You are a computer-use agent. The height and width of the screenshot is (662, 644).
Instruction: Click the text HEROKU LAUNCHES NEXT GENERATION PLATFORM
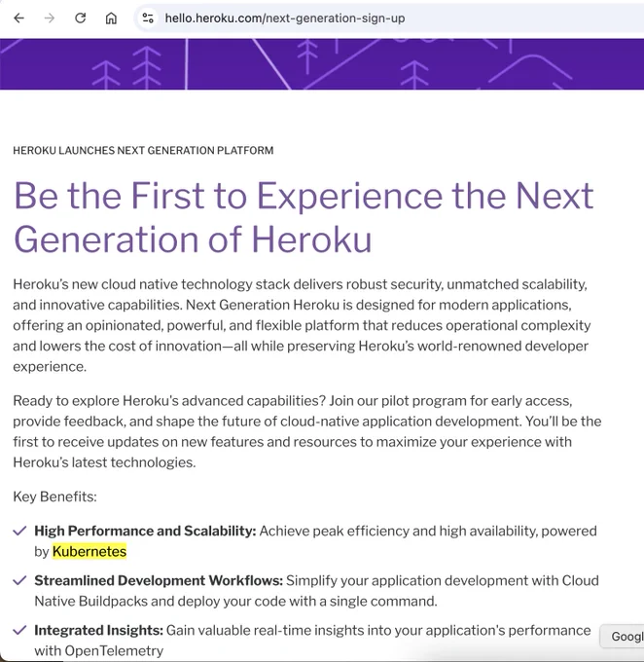[x=143, y=151]
